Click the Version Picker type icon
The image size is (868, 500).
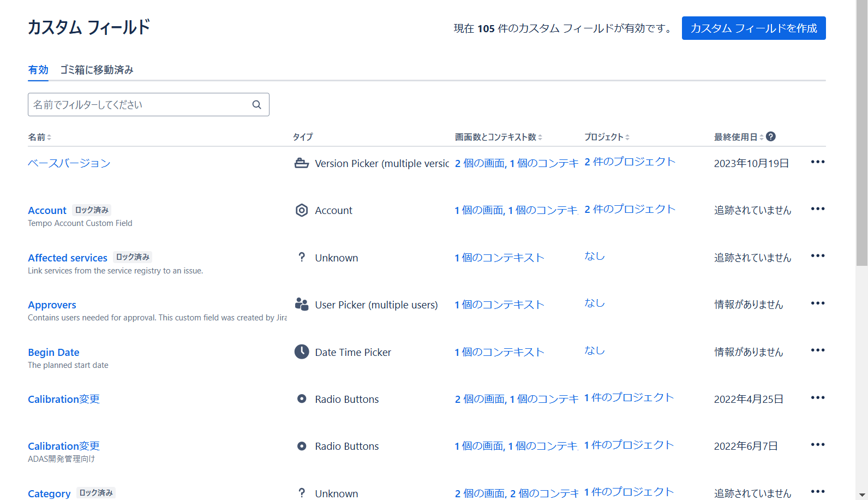302,163
